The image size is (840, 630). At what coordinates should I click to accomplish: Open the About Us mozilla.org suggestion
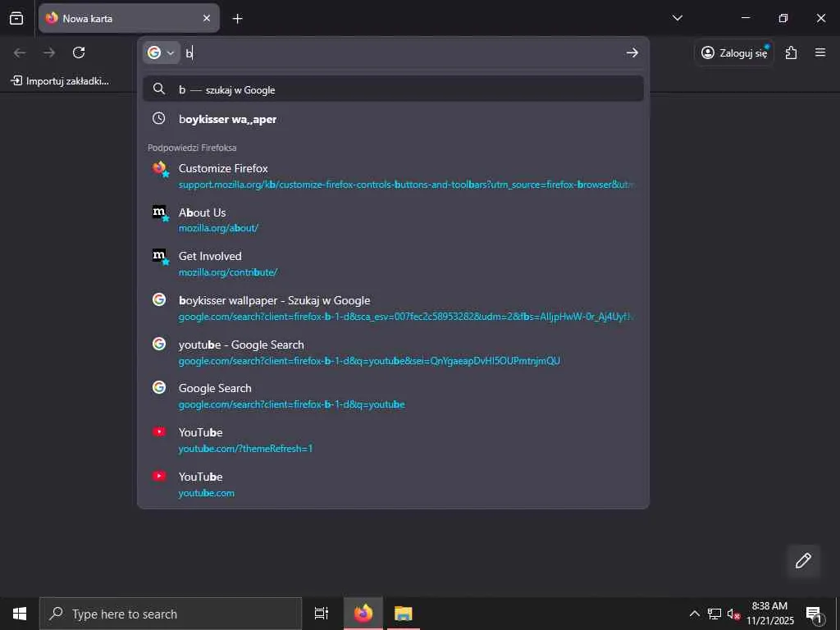click(393, 220)
